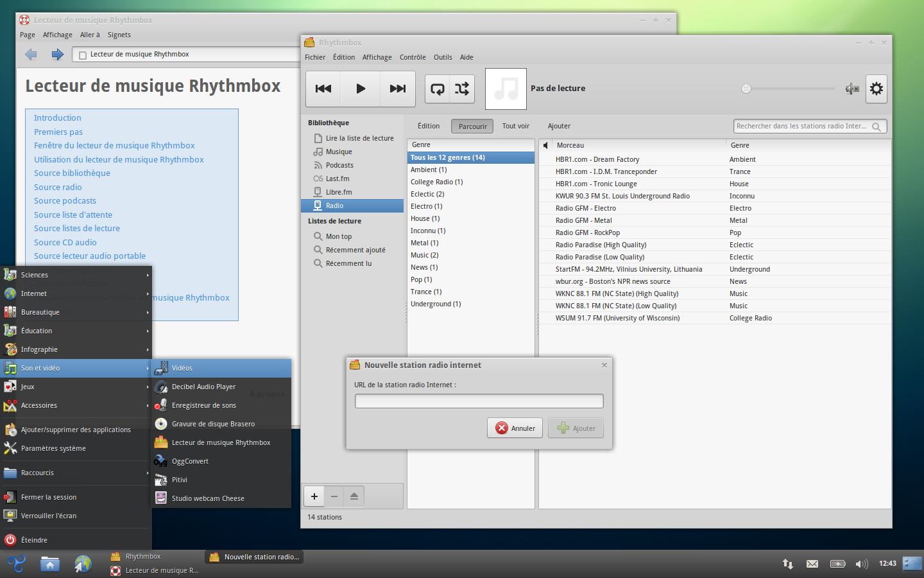Click the Édition button above genre list

click(x=429, y=127)
